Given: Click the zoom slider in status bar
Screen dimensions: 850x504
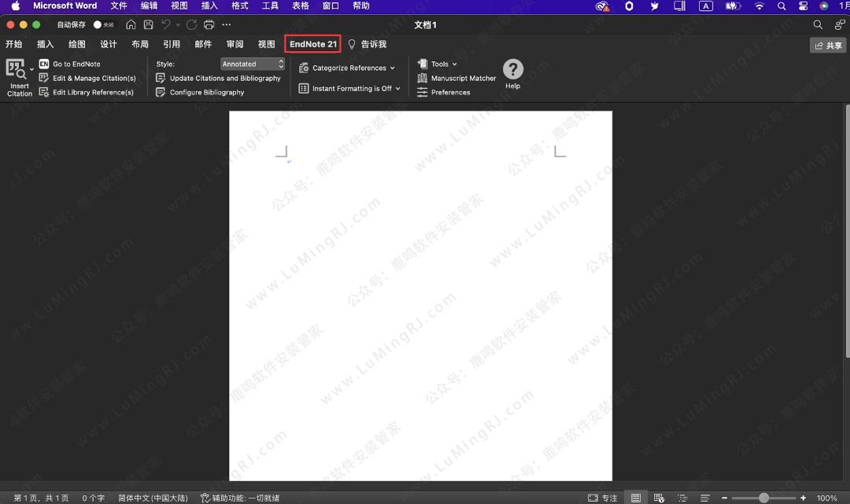Looking at the screenshot, I should click(x=763, y=498).
